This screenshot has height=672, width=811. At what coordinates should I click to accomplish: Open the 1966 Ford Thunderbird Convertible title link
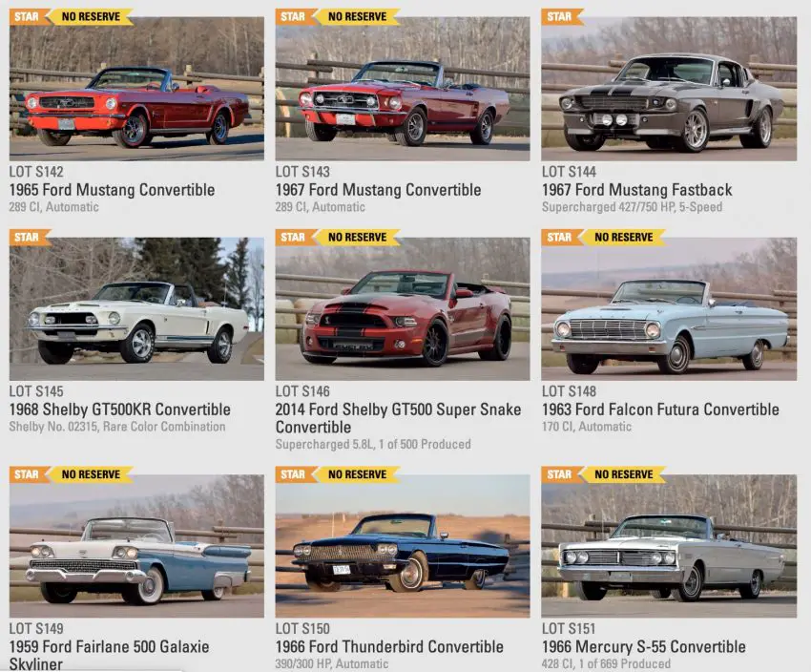(x=389, y=646)
